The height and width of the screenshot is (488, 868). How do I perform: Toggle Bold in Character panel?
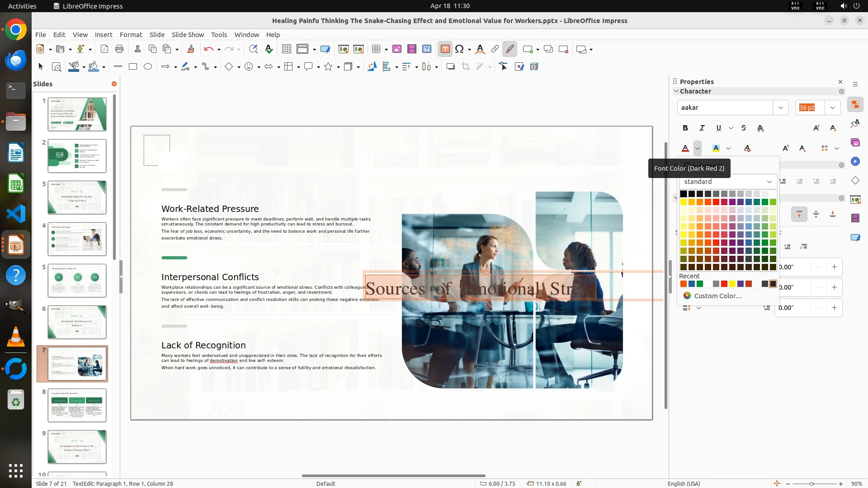point(685,128)
